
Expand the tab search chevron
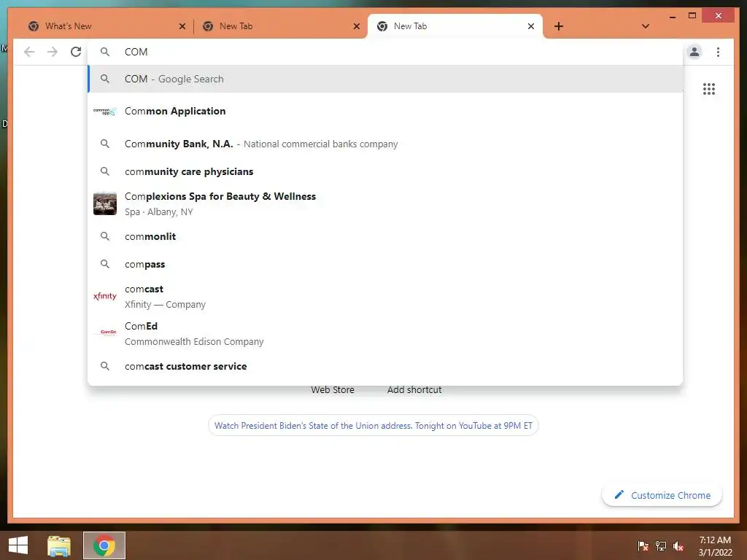pos(645,26)
